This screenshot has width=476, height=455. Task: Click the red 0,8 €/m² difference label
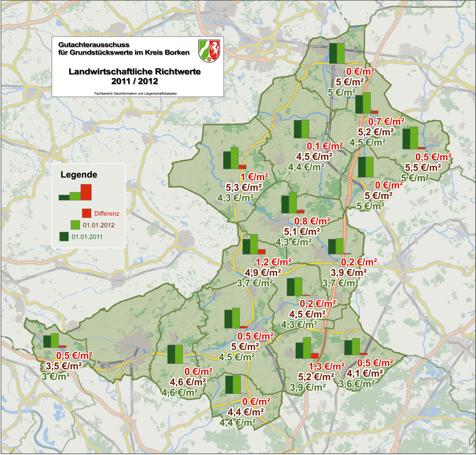312,221
